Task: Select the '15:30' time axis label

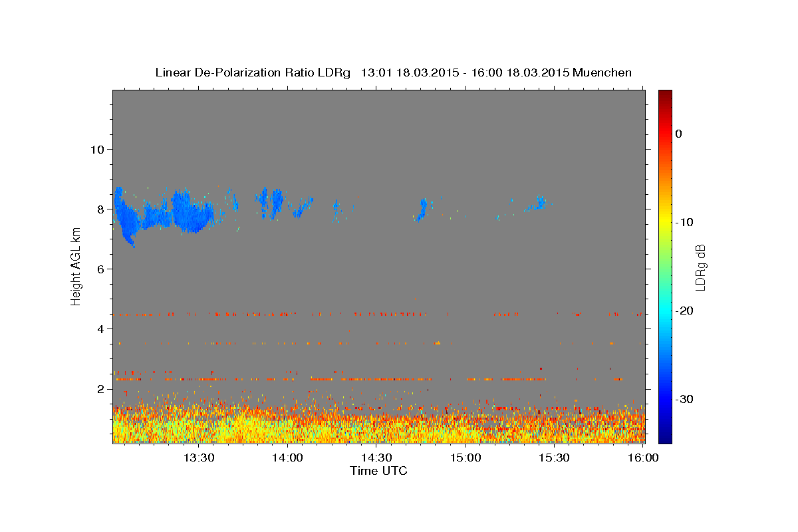Action: 554,458
